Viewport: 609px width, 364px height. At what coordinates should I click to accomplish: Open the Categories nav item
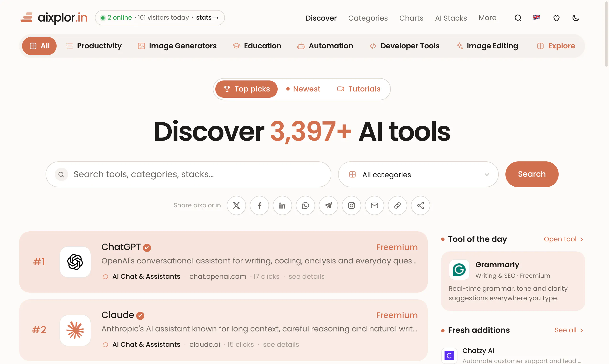coord(368,18)
